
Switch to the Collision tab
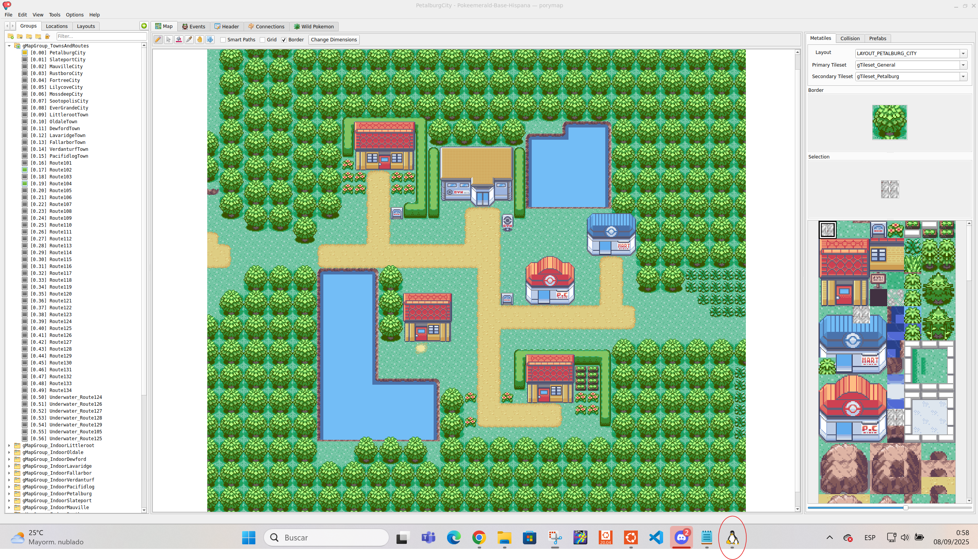(850, 38)
